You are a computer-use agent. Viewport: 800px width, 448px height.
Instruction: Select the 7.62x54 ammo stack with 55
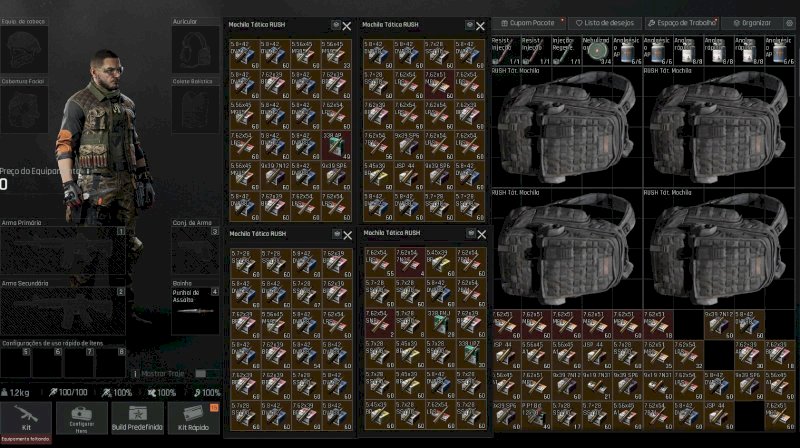pos(380,263)
